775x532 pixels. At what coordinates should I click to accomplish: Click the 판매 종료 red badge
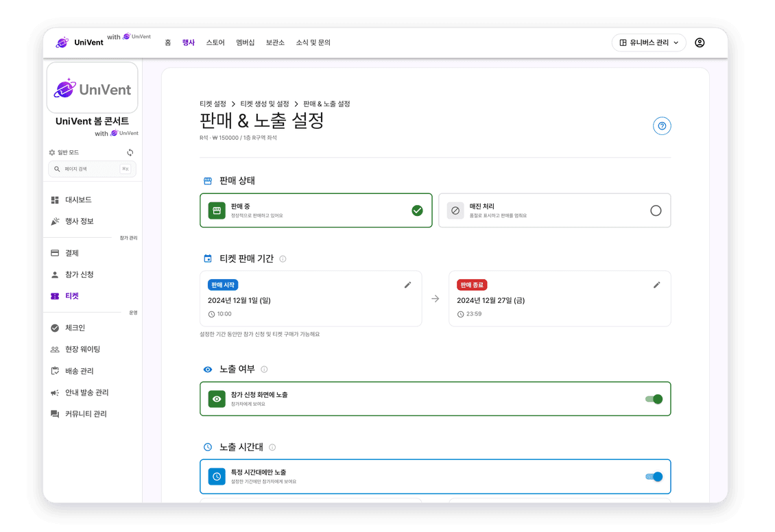point(472,285)
